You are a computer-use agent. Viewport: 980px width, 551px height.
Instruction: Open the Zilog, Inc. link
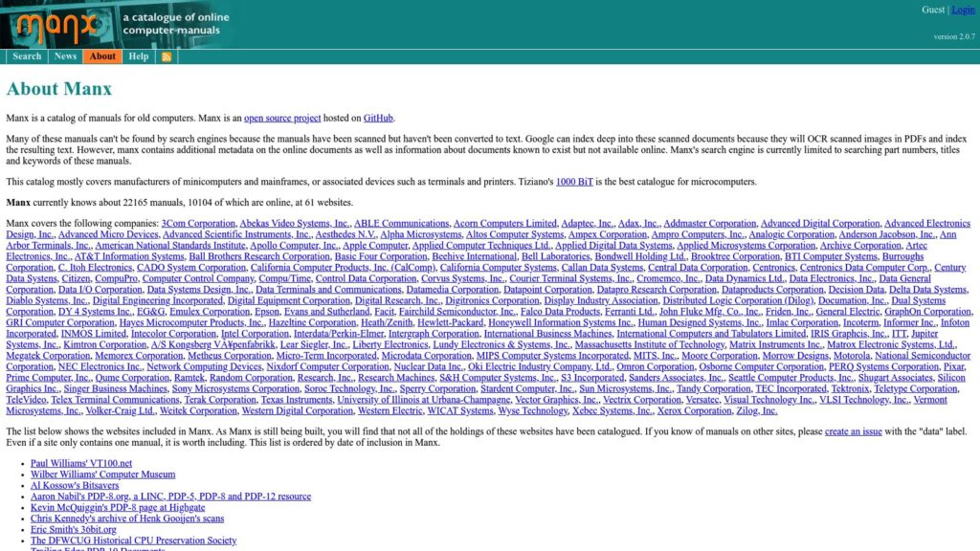pos(756,411)
